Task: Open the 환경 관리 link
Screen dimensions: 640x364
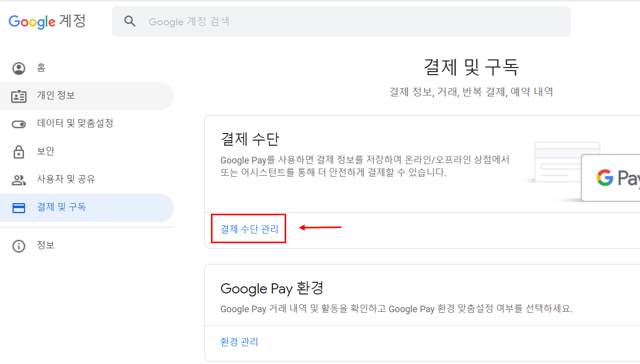Action: [239, 342]
